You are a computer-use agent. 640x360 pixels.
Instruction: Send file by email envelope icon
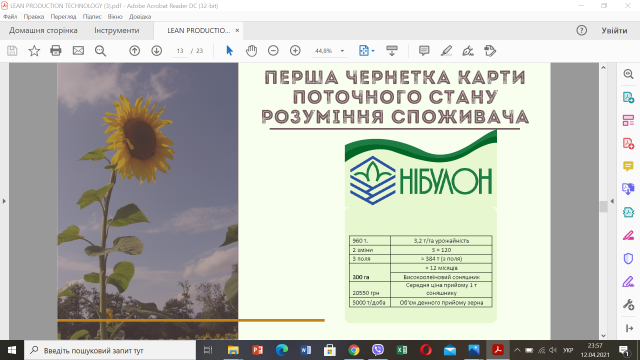click(78, 51)
